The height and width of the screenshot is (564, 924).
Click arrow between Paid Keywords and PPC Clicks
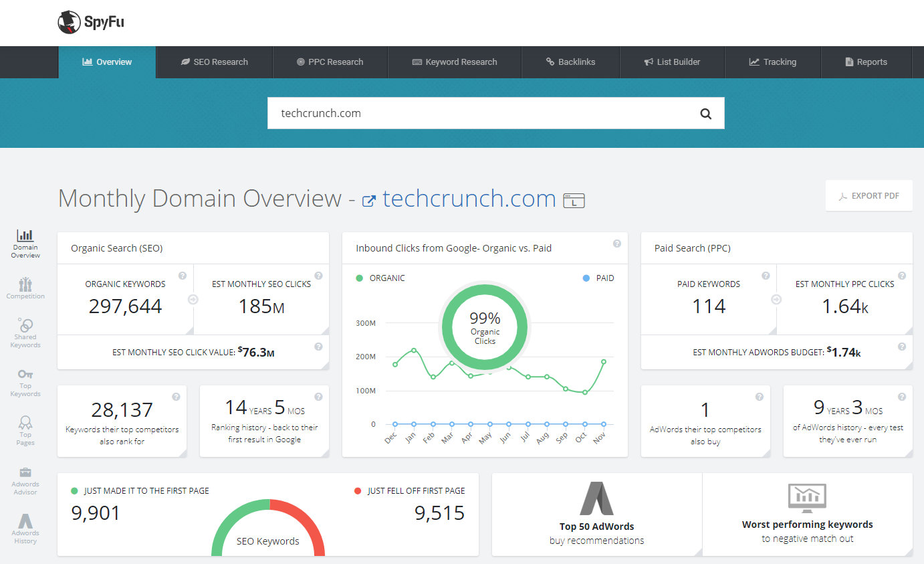(x=776, y=300)
